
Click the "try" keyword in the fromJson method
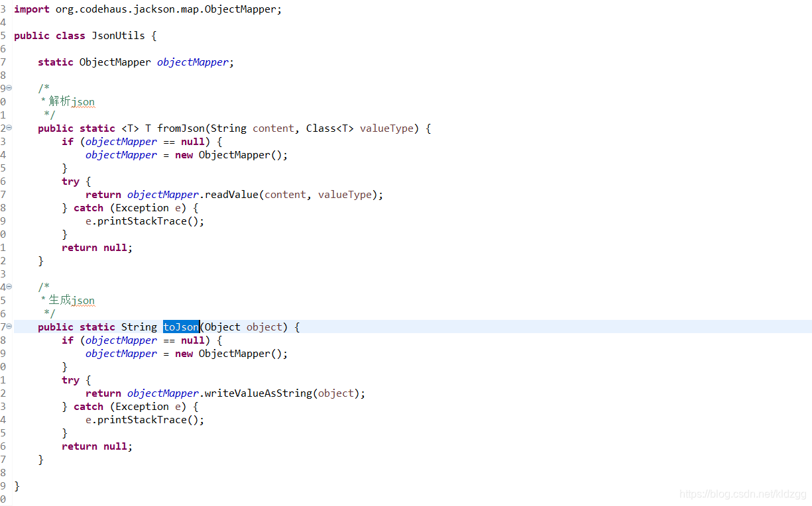(70, 181)
